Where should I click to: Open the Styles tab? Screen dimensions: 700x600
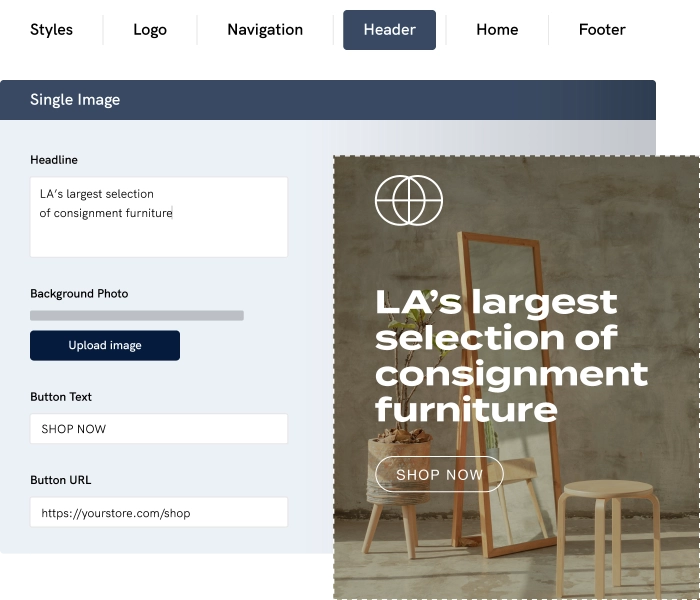51,30
